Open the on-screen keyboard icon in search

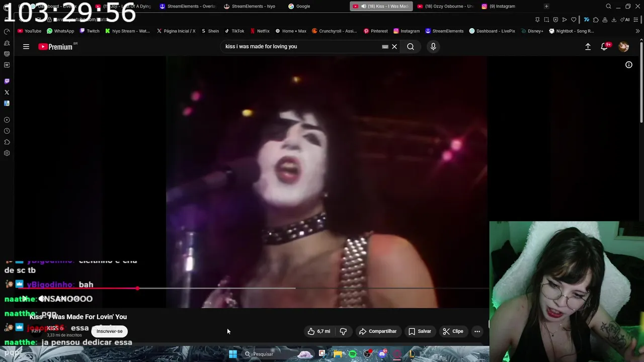385,47
